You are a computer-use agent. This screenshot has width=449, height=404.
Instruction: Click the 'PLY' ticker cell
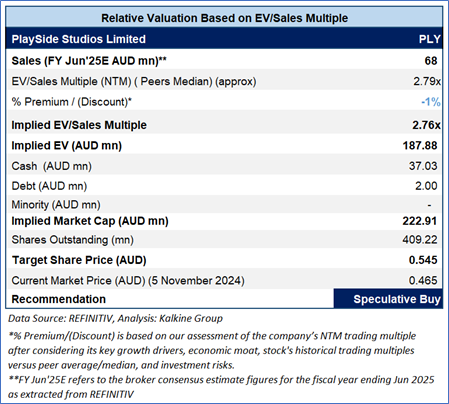[430, 39]
